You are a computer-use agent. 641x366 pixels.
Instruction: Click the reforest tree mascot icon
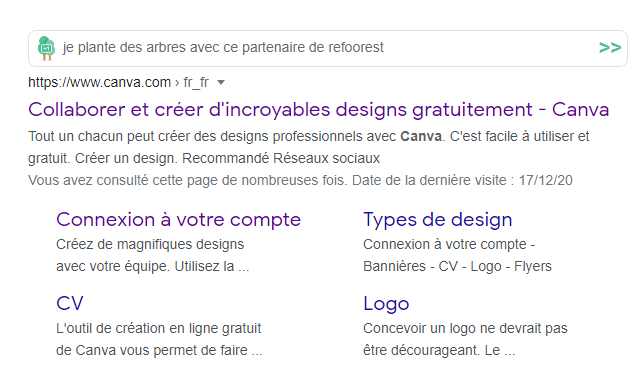46,48
